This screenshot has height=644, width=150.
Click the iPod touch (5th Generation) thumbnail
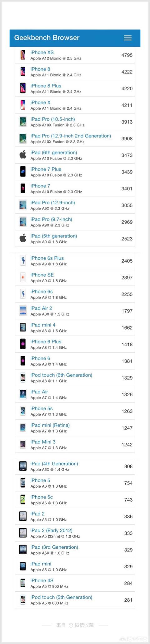[x=23, y=600]
